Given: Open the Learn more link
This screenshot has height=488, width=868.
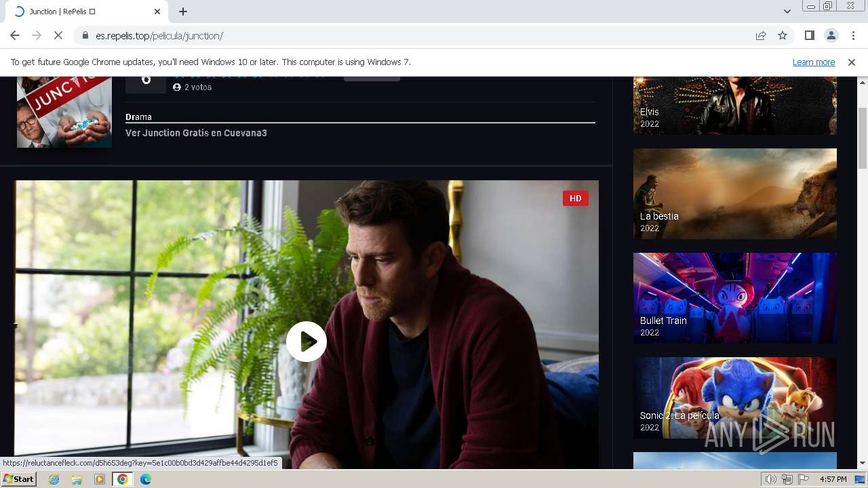Looking at the screenshot, I should click(x=814, y=62).
